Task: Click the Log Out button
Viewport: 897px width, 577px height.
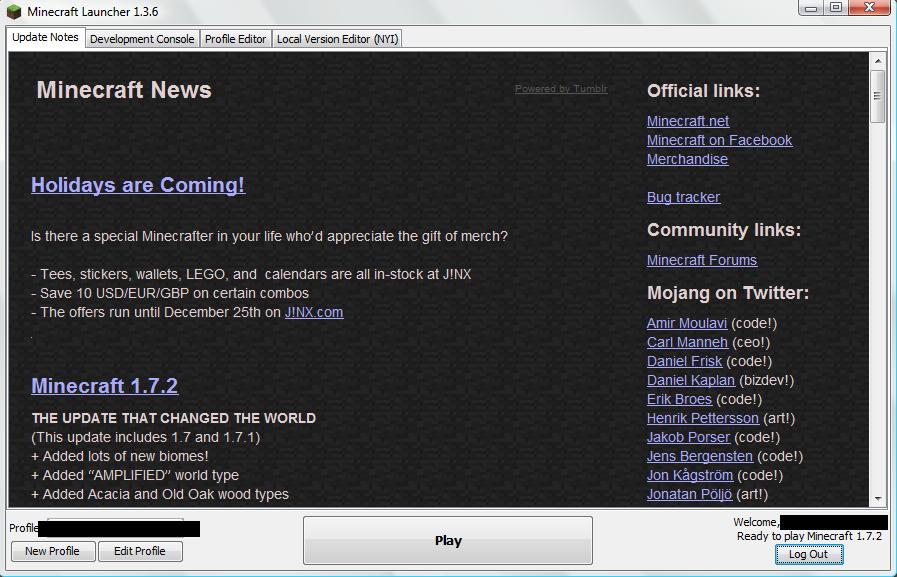Action: pyautogui.click(x=809, y=554)
